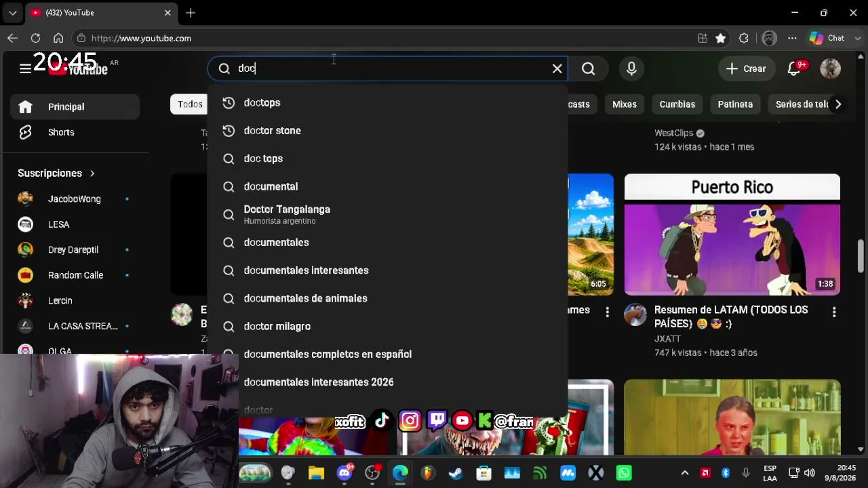Image resolution: width=868 pixels, height=488 pixels.
Task: Click the page vertical scrollbar
Action: [861, 255]
